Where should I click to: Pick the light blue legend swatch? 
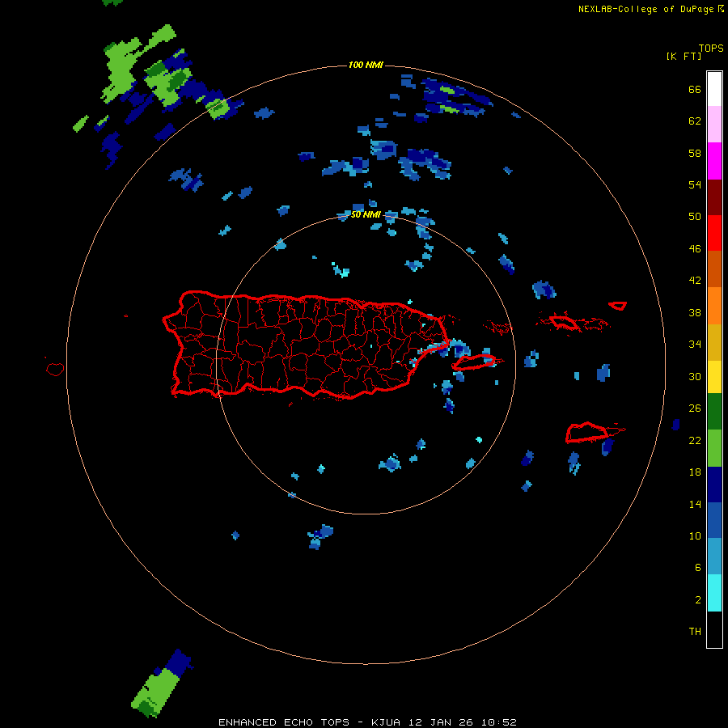[x=714, y=557]
